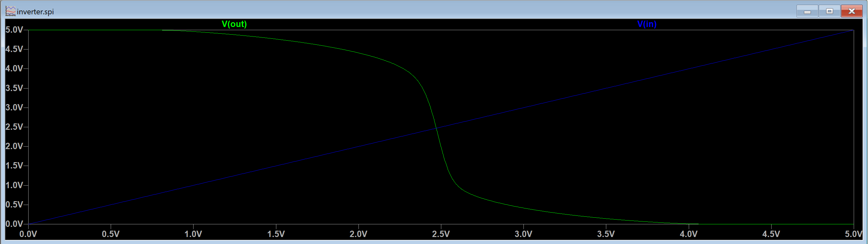Click the 5.0V horizontal axis label
The height and width of the screenshot is (244, 868).
pyautogui.click(x=853, y=234)
